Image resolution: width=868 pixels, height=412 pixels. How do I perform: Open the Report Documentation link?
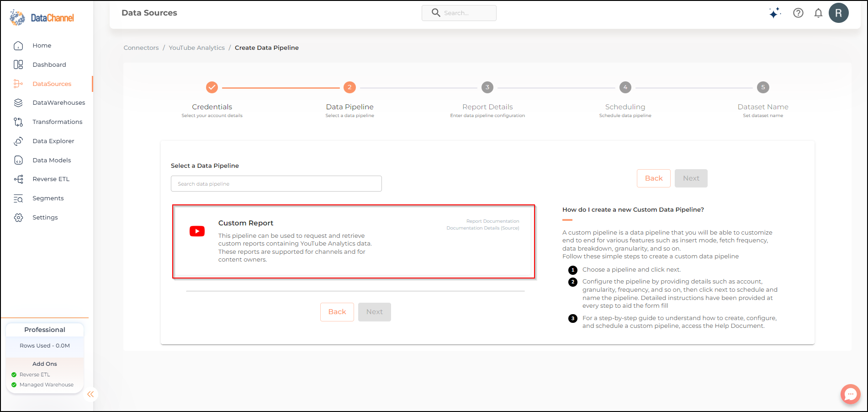492,221
